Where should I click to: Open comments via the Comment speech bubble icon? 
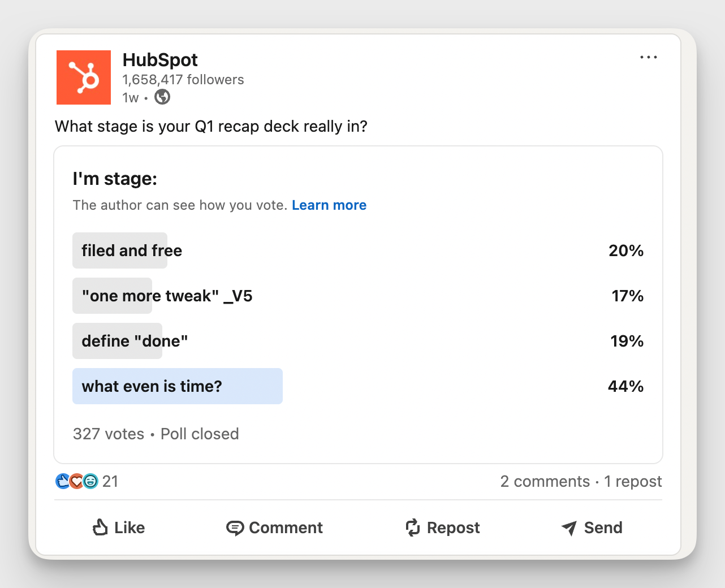236,528
